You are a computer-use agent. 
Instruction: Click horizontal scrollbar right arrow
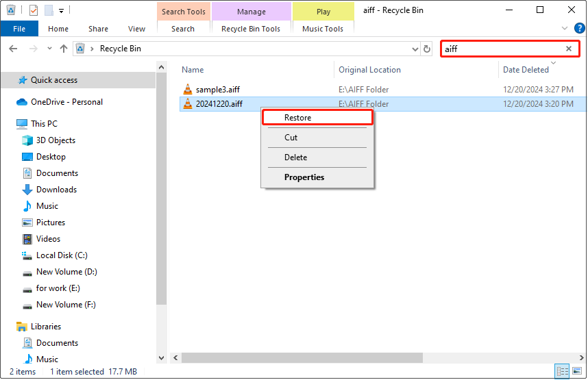click(581, 358)
